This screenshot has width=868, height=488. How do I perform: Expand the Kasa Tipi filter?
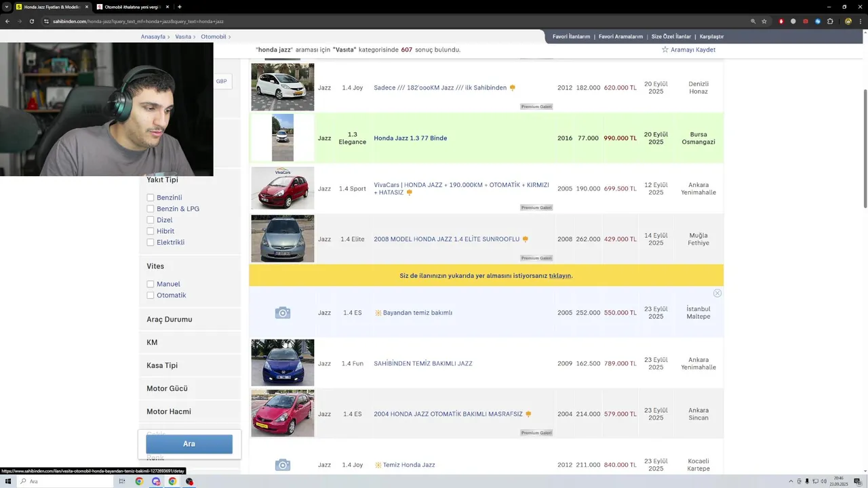tap(190, 365)
